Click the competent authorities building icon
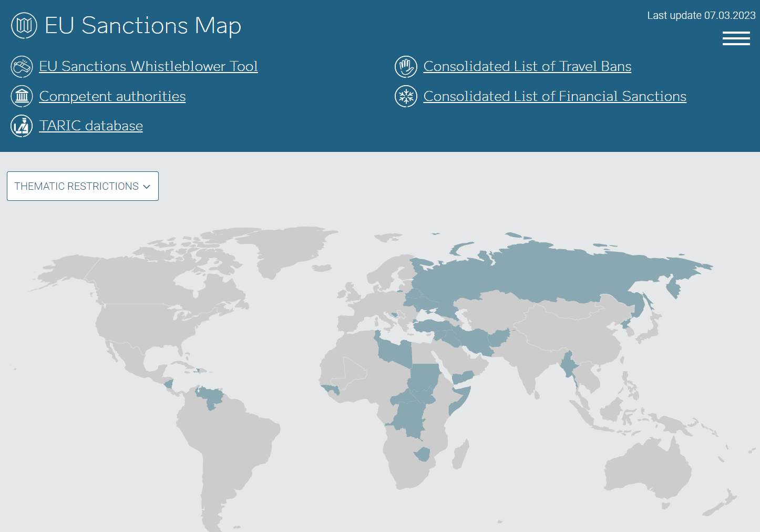This screenshot has height=532, width=760. (x=22, y=96)
